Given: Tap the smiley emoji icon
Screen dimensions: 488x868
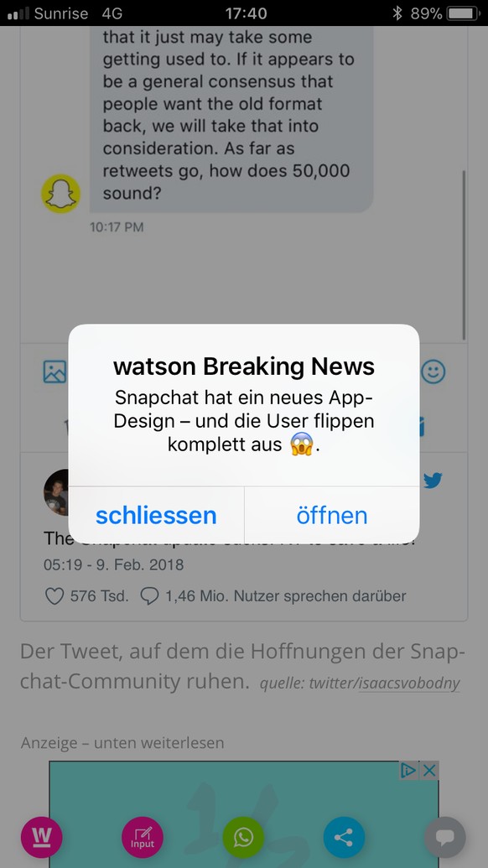Looking at the screenshot, I should (433, 372).
